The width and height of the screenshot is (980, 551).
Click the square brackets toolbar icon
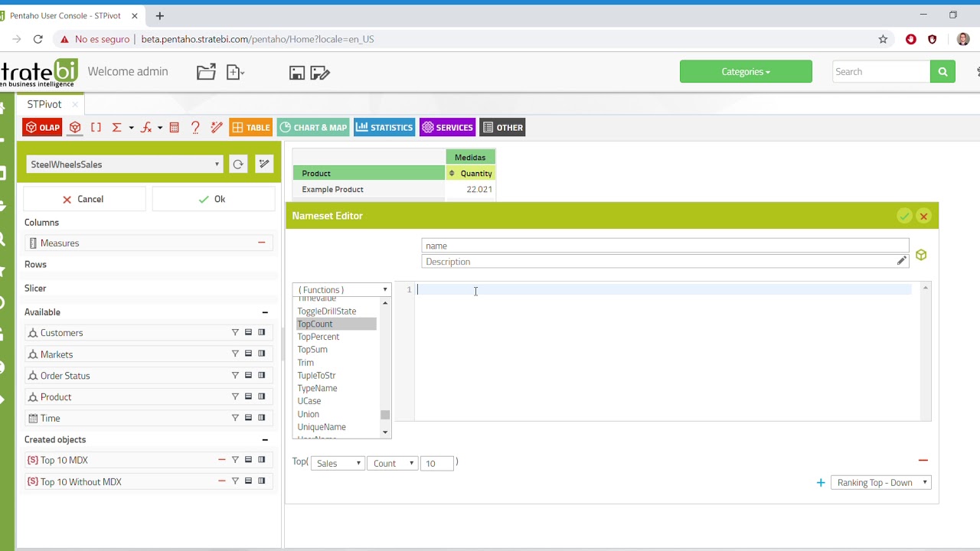(96, 128)
